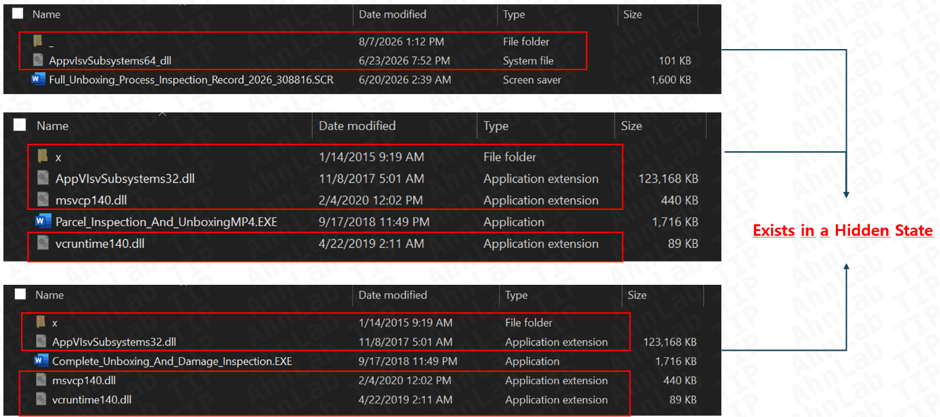
Task: Click msvcp140.dll icon in Parcel_Inspection listing
Action: (43, 200)
